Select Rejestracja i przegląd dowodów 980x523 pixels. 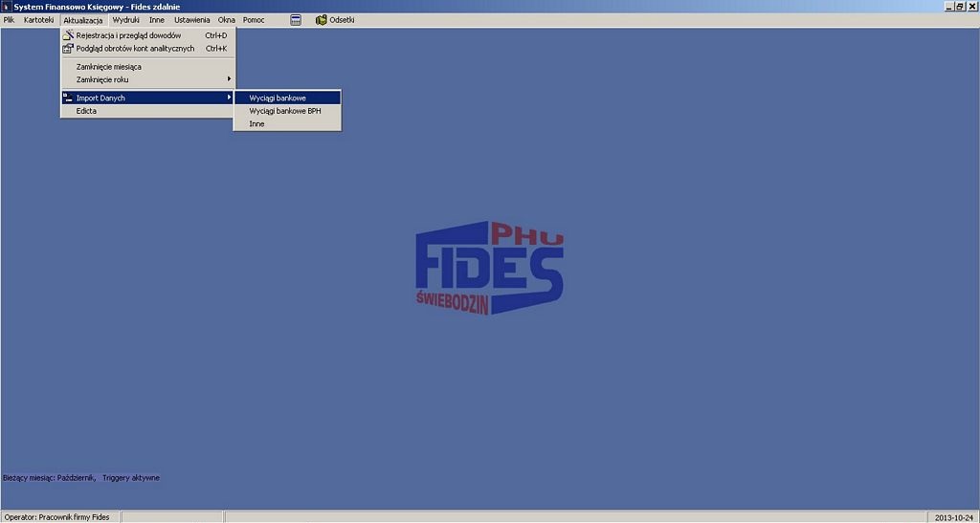coord(148,35)
